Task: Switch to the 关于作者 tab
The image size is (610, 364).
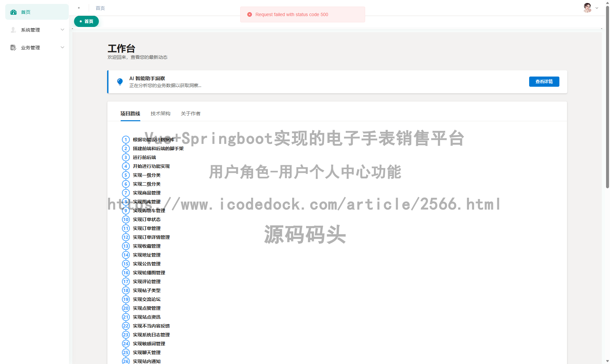Action: coord(191,113)
